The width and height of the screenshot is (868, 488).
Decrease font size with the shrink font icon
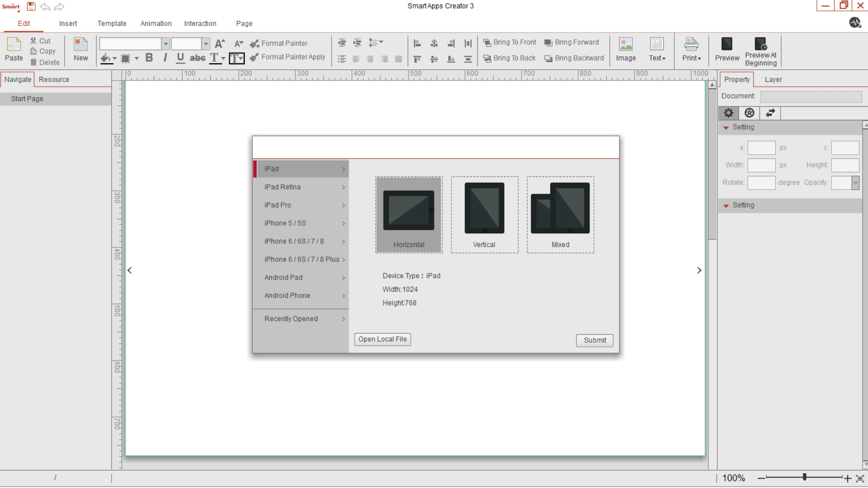(x=238, y=43)
